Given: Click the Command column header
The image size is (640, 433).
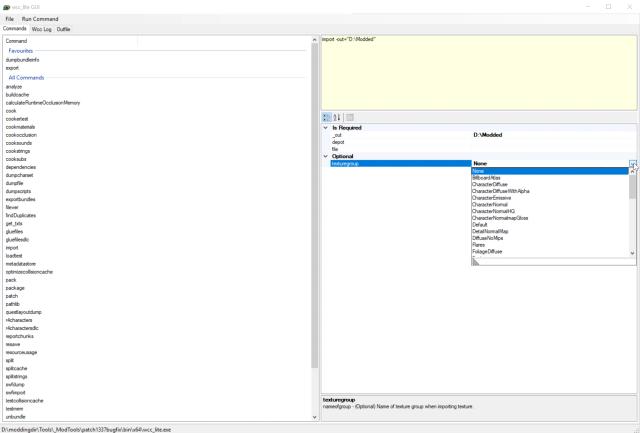Looking at the screenshot, I should [70, 41].
